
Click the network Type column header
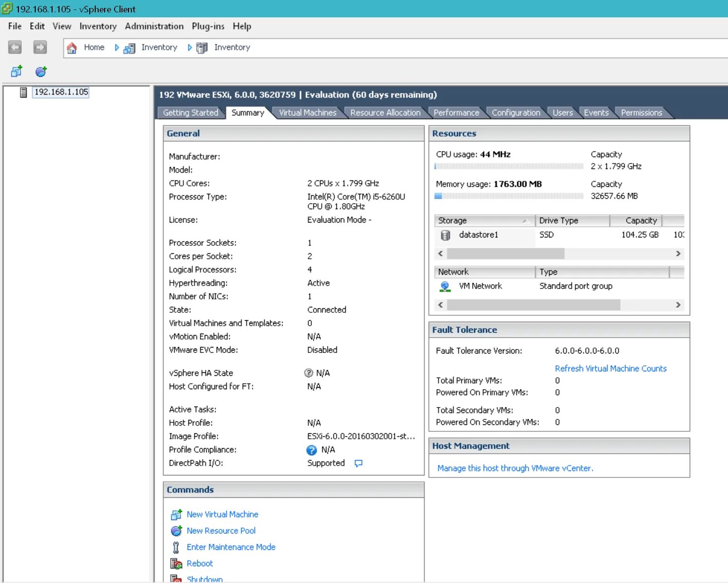tap(602, 272)
